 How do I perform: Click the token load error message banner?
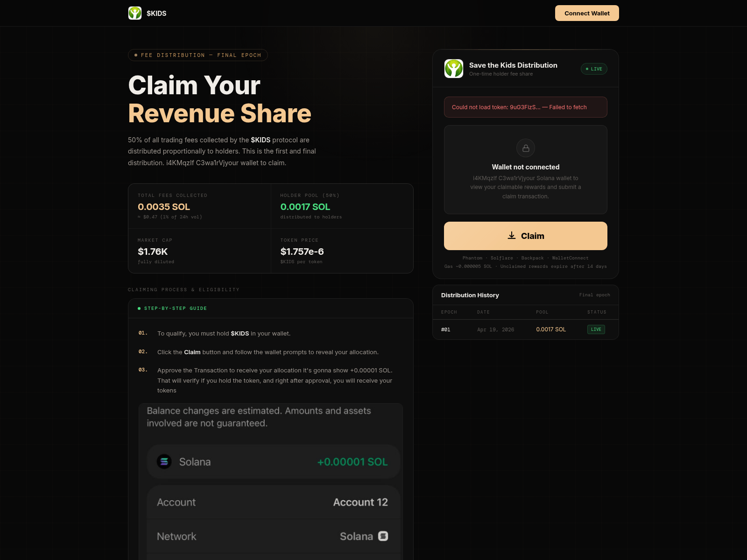click(x=526, y=107)
